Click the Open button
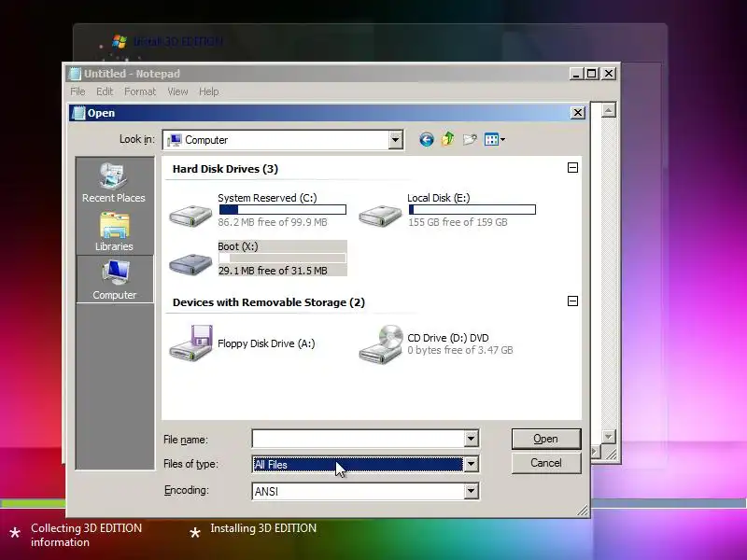Image resolution: width=747 pixels, height=560 pixels. pos(546,439)
